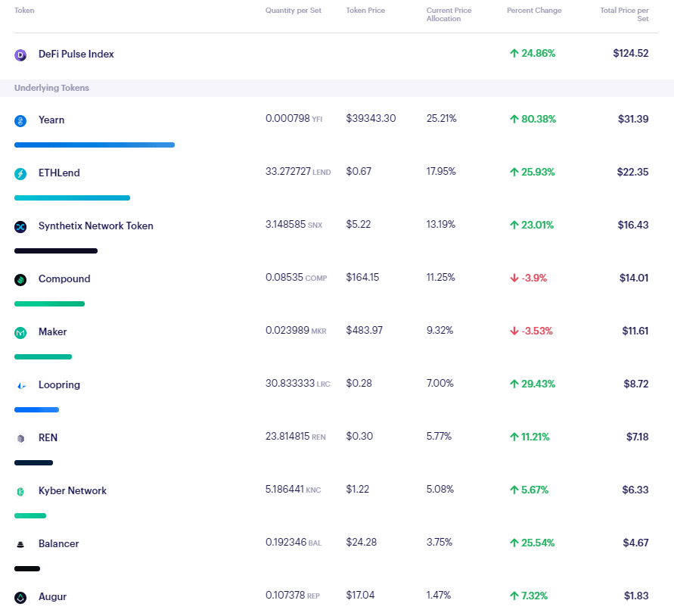The width and height of the screenshot is (674, 616).
Task: Click the up arrow next to 5.67%
Action: coord(514,490)
